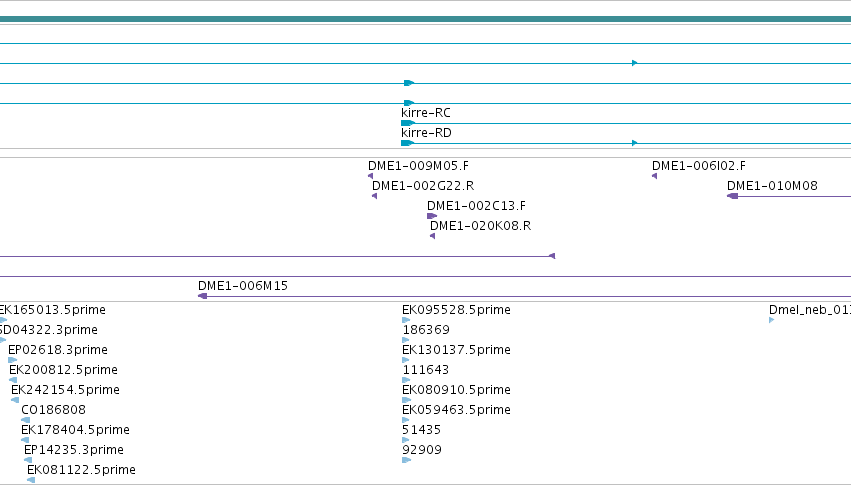Select the arrowhead at DME1-010M08 start
This screenshot has height=485, width=851.
click(x=732, y=196)
